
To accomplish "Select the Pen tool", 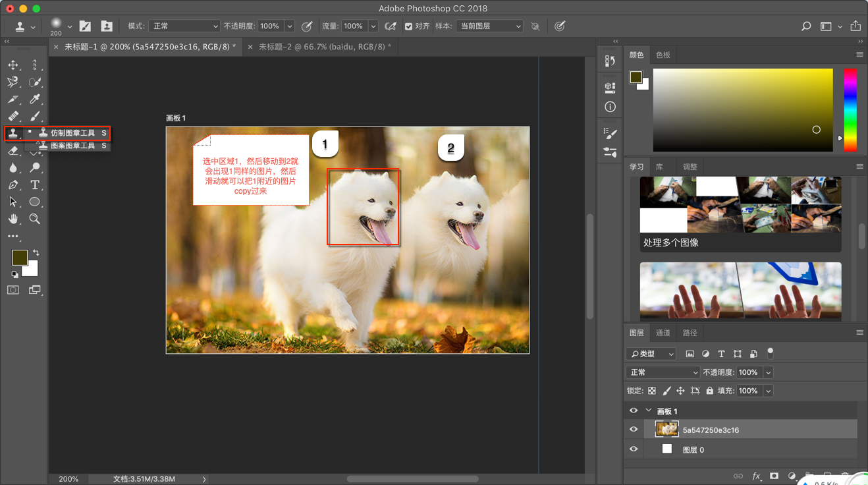I will coord(13,185).
